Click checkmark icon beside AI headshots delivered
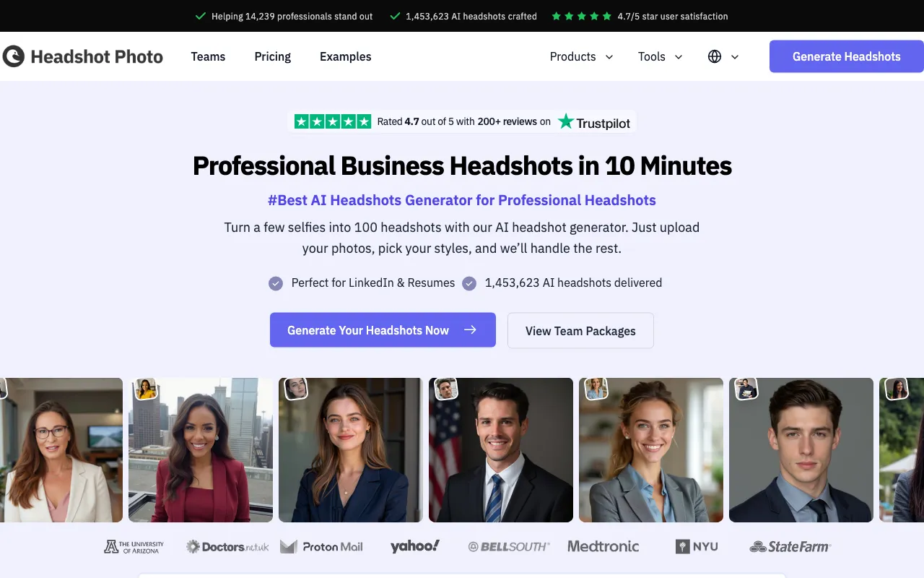924x578 pixels. pyautogui.click(x=469, y=283)
